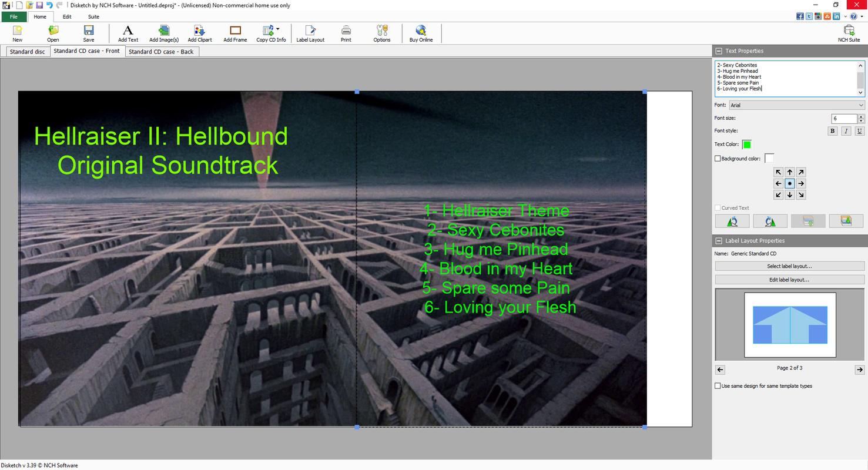
Task: Toggle italic font style
Action: [846, 131]
